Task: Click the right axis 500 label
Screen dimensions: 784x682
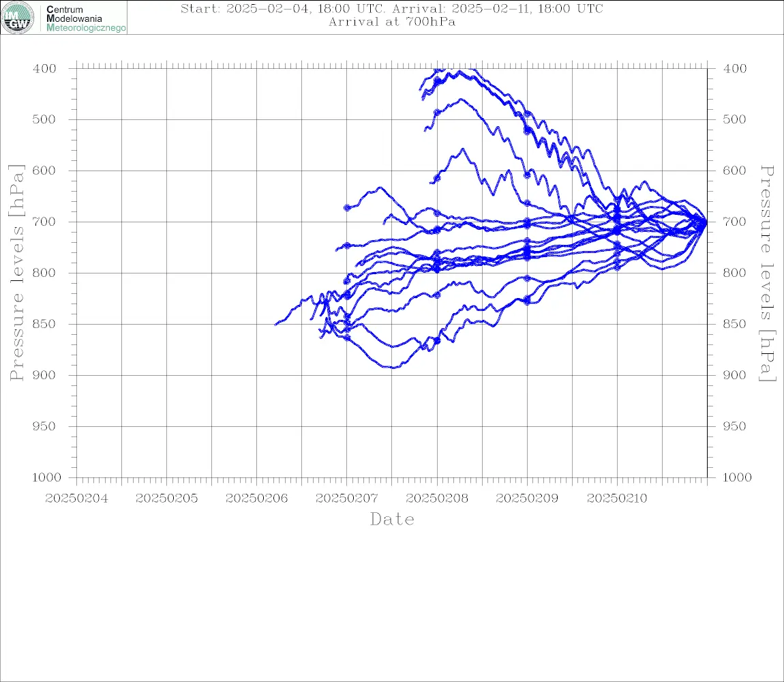Action: (735, 119)
